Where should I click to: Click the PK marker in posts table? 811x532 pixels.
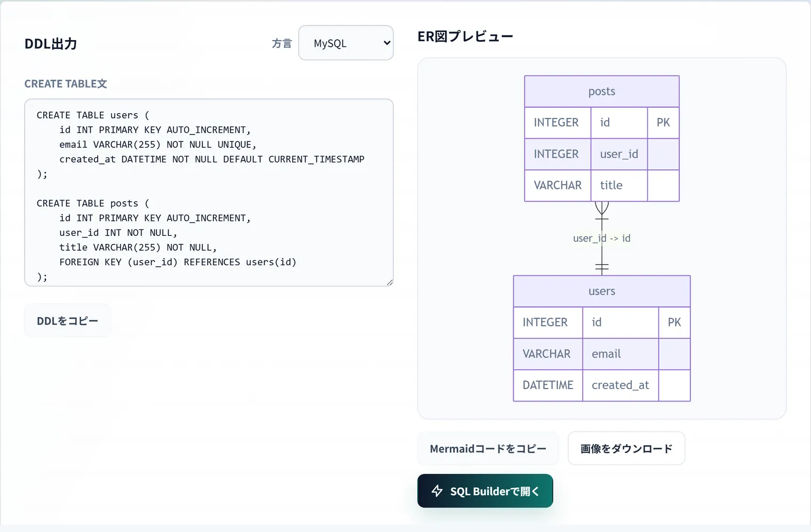click(x=663, y=123)
